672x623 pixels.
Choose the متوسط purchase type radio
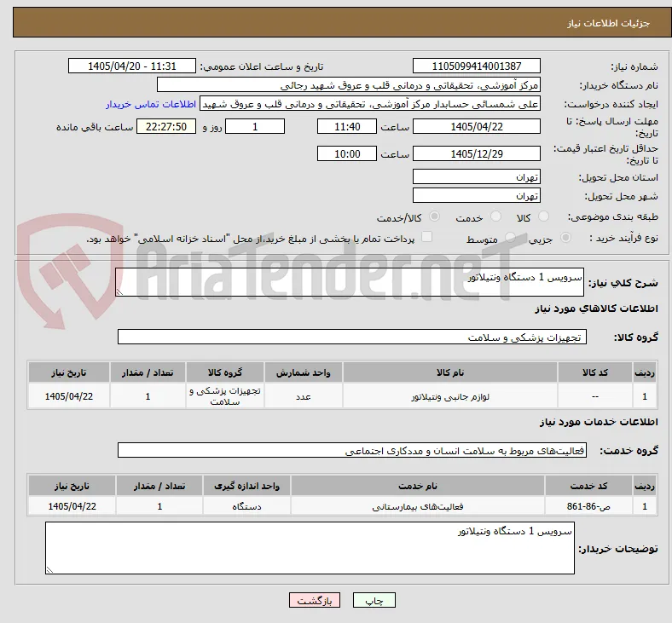pyautogui.click(x=510, y=237)
